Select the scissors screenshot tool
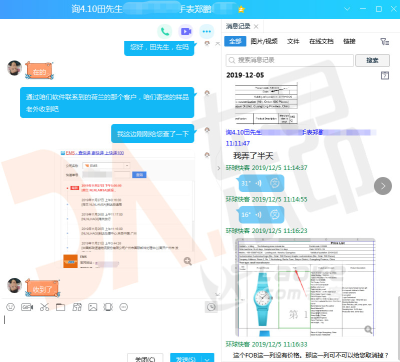Screen dimensions: 400x362 pyautogui.click(x=44, y=307)
